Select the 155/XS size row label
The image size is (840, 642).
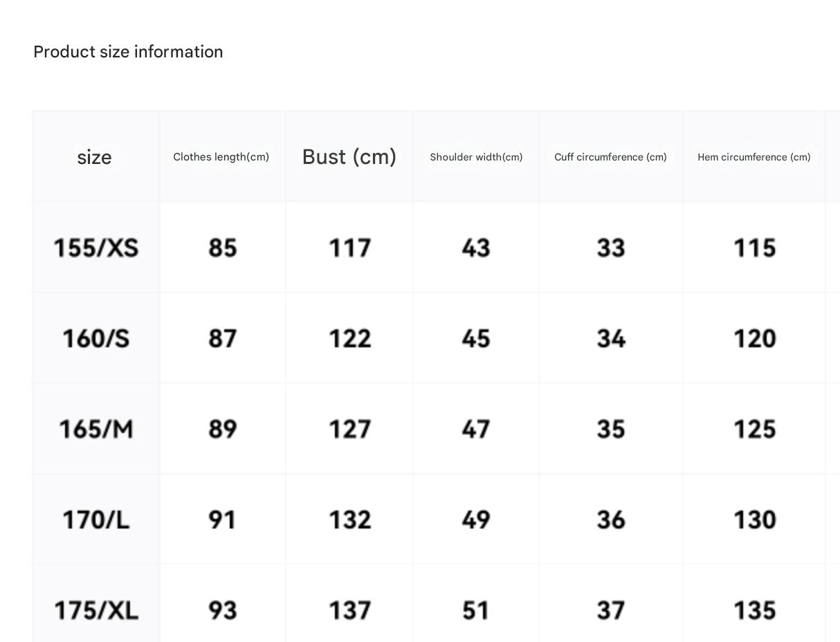click(96, 248)
